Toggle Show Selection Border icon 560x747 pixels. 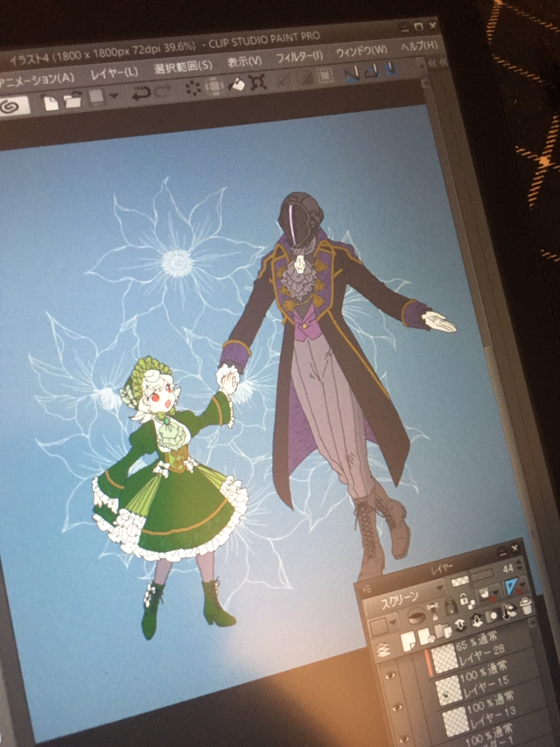[x=325, y=75]
